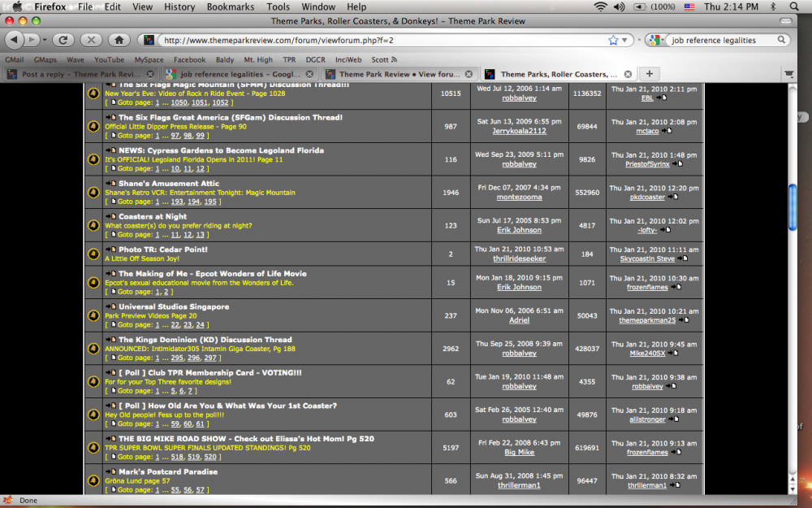
Task: Open the Bookmarks menu
Action: click(x=230, y=7)
